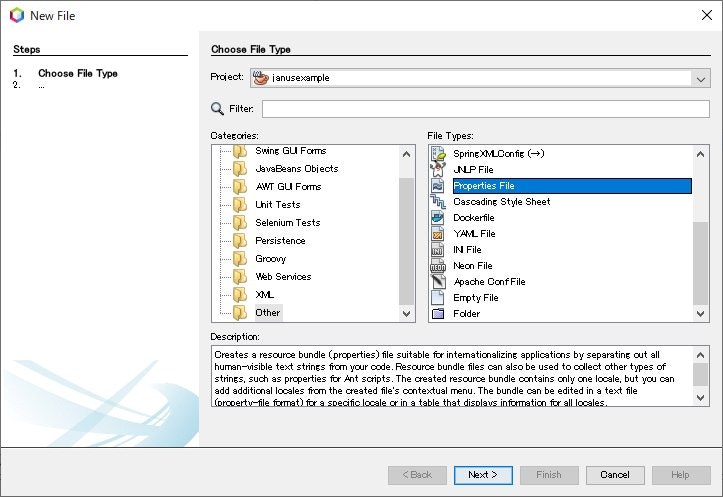Image resolution: width=723 pixels, height=497 pixels.
Task: Click File Types scrollbar up arrow
Action: 700,154
